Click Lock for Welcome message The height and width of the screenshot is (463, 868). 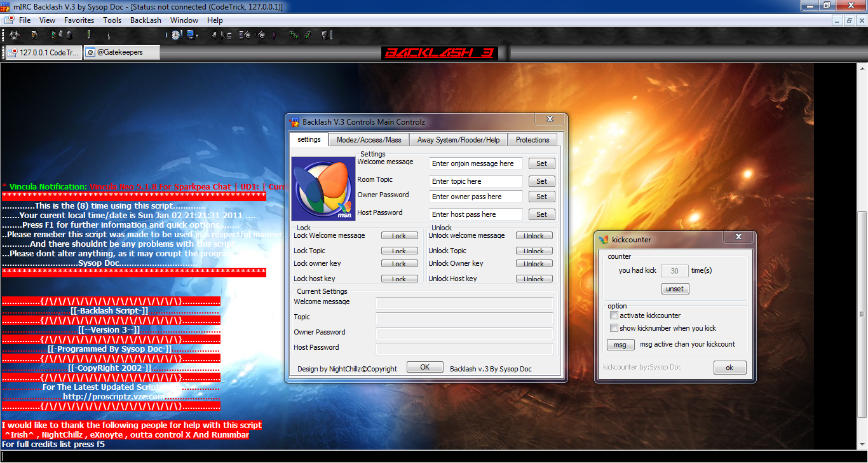pos(399,235)
